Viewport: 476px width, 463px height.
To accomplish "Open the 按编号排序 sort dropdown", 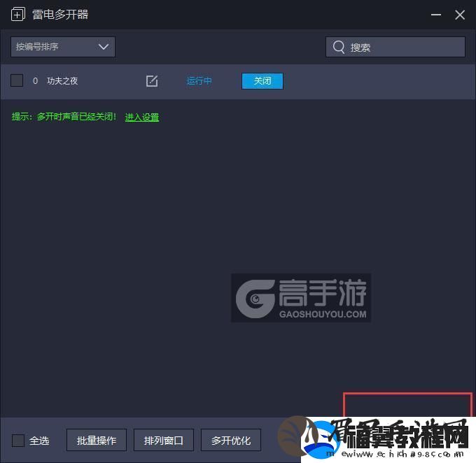I will (63, 47).
